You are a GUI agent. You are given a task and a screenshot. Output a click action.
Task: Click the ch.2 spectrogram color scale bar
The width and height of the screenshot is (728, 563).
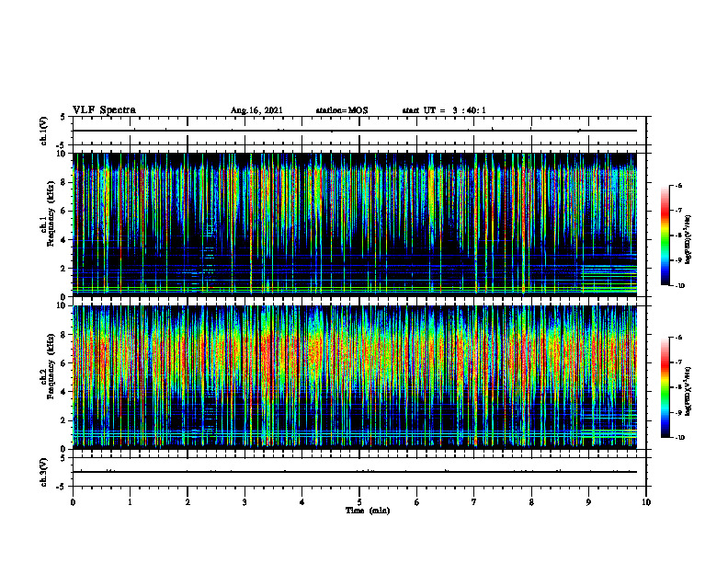point(665,387)
